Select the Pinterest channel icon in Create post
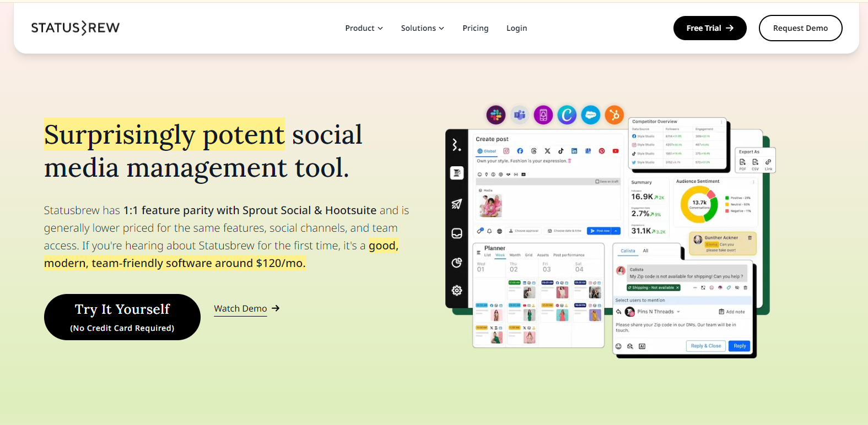 pos(602,151)
